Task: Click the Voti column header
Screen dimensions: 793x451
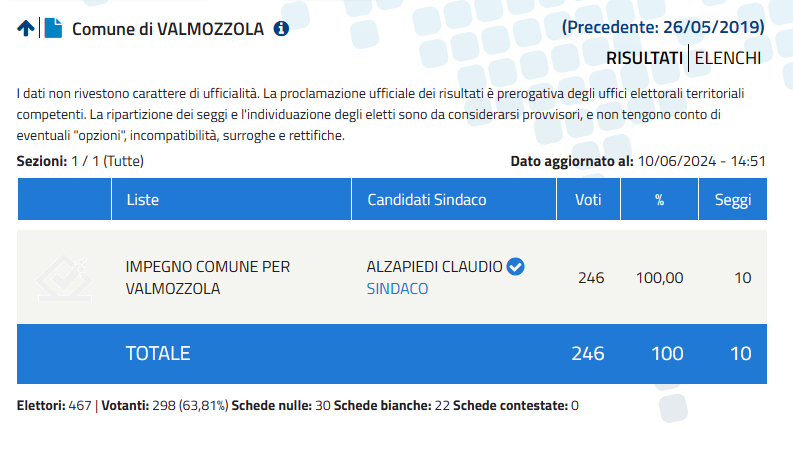Action: (588, 199)
